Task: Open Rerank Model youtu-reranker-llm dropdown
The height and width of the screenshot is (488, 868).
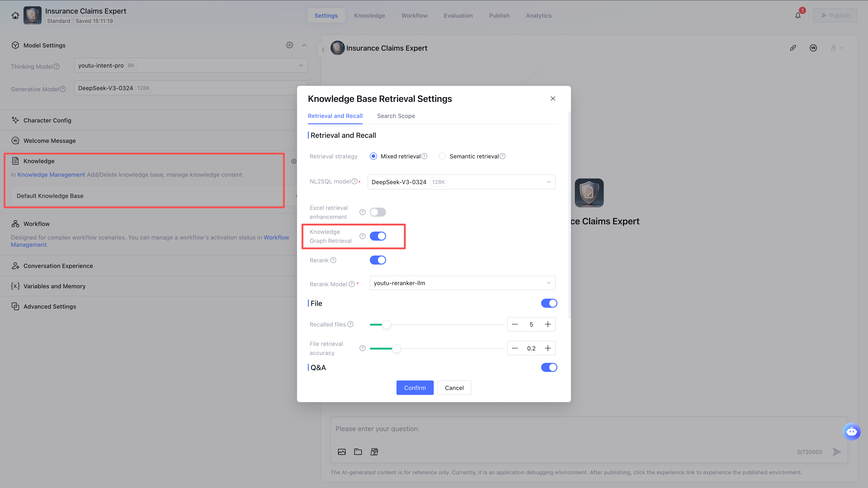Action: pyautogui.click(x=462, y=283)
